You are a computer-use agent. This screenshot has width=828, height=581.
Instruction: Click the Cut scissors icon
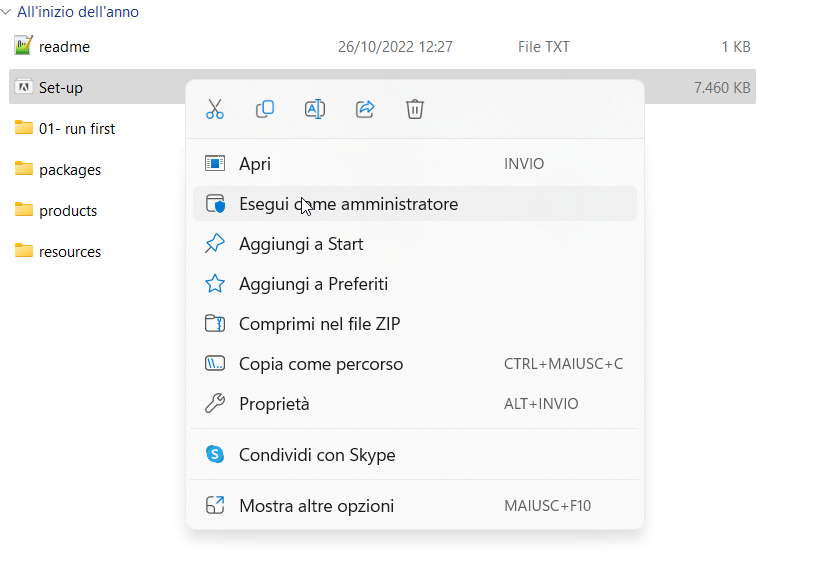(215, 109)
